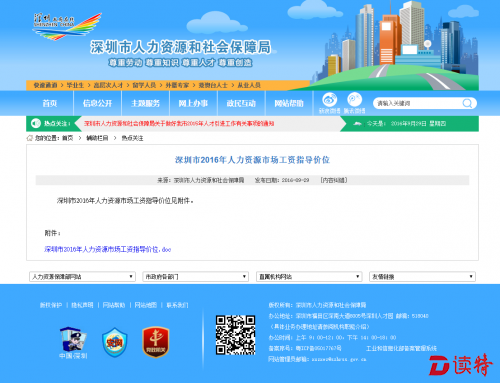Click the 高层次人才 quick channel link
This screenshot has height=383, width=500.
click(x=108, y=85)
